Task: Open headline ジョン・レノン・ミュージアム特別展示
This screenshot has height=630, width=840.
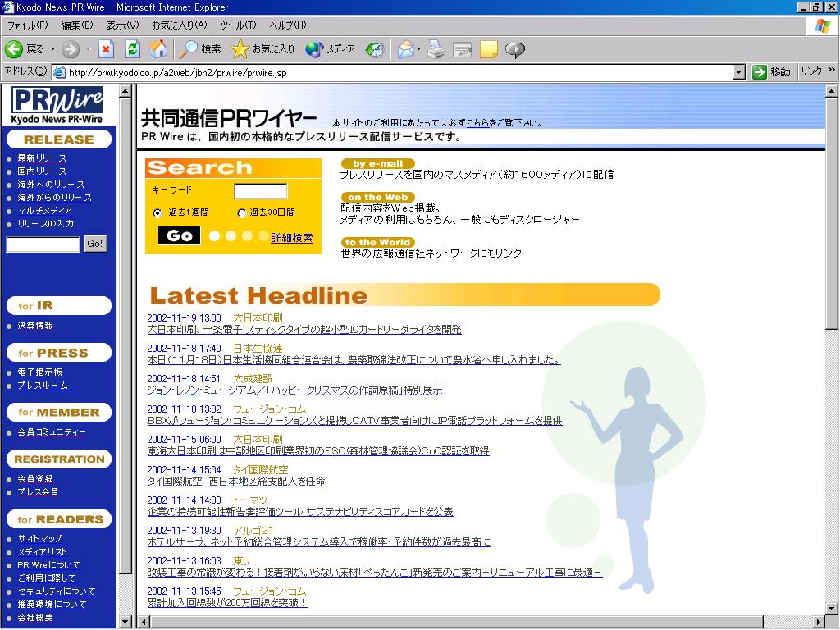Action: (295, 390)
